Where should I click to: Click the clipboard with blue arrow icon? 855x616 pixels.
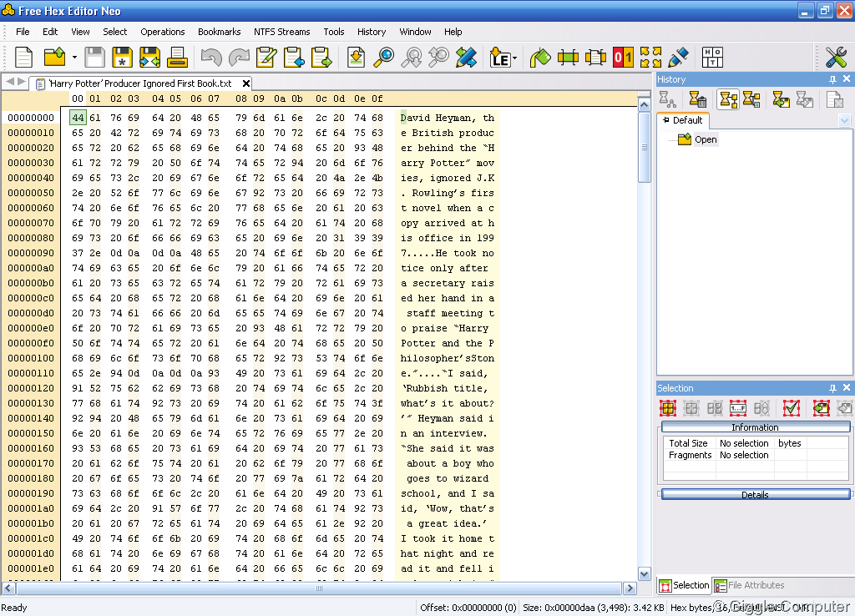tap(295, 57)
